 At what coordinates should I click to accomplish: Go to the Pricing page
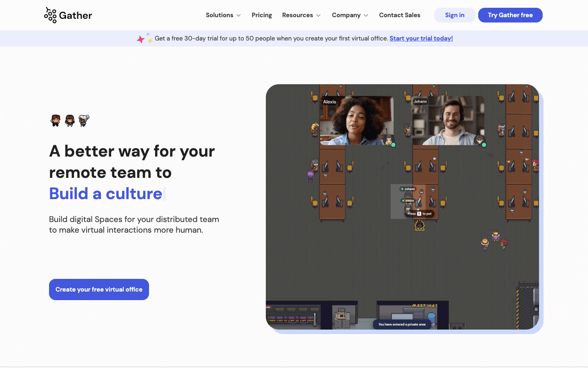click(x=262, y=15)
